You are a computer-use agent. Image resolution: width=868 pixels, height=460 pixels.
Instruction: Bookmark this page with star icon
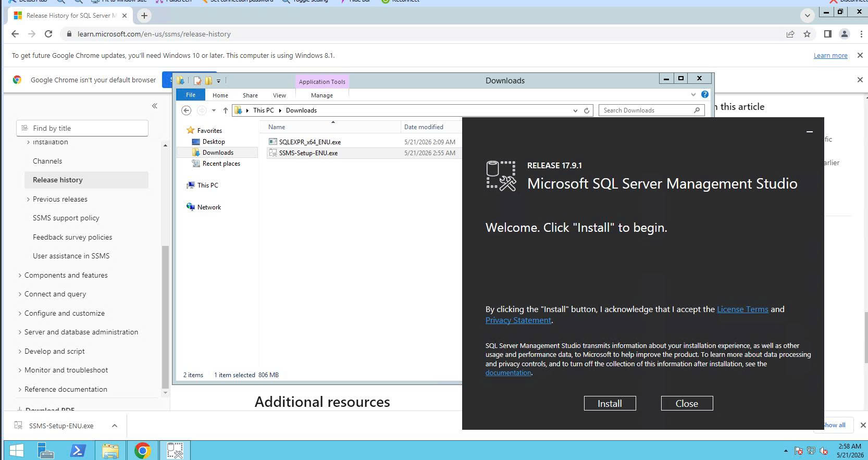(x=807, y=34)
